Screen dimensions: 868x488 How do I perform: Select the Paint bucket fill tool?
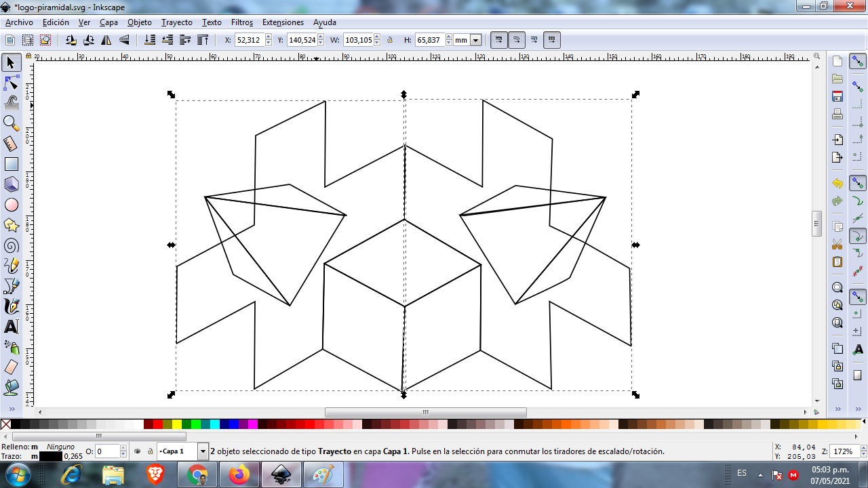pos(11,388)
